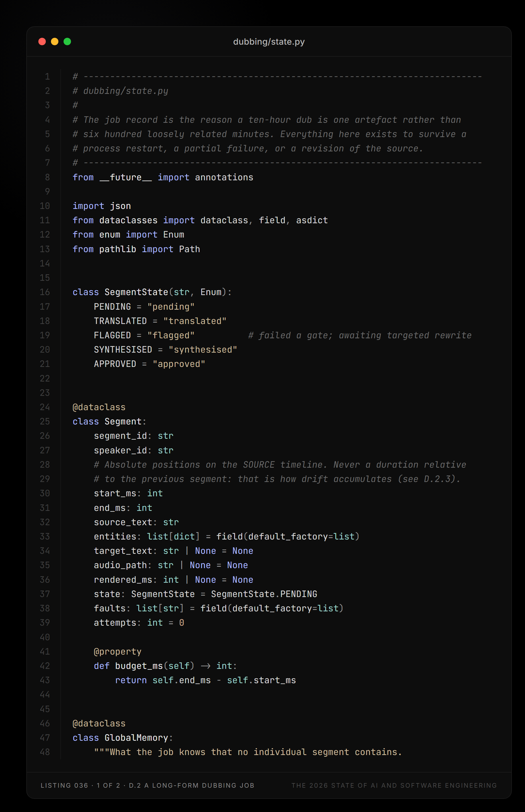Click the 'import json' line
This screenshot has width=525, height=812.
pos(102,206)
